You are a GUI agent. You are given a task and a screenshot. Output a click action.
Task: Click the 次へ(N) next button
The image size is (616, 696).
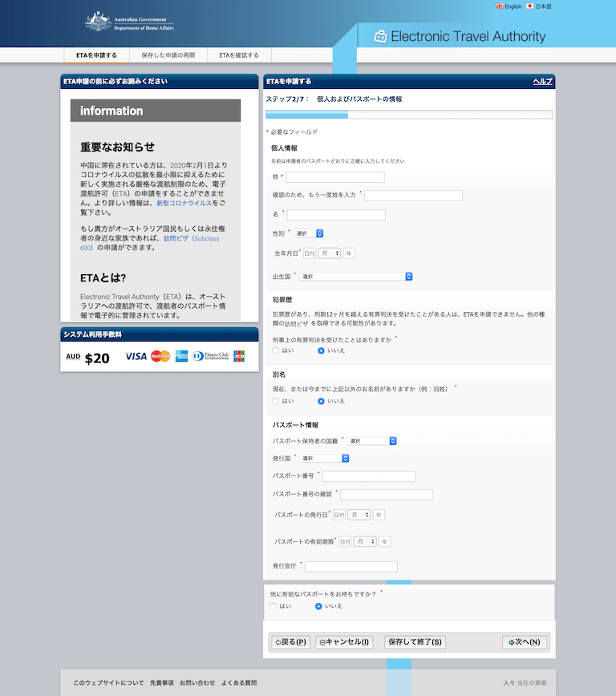pos(525,641)
